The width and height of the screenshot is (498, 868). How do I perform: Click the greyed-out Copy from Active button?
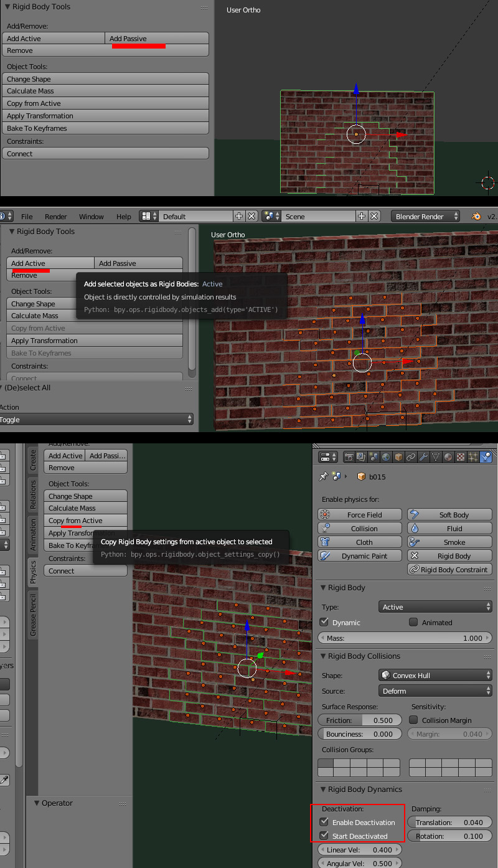pos(95,328)
